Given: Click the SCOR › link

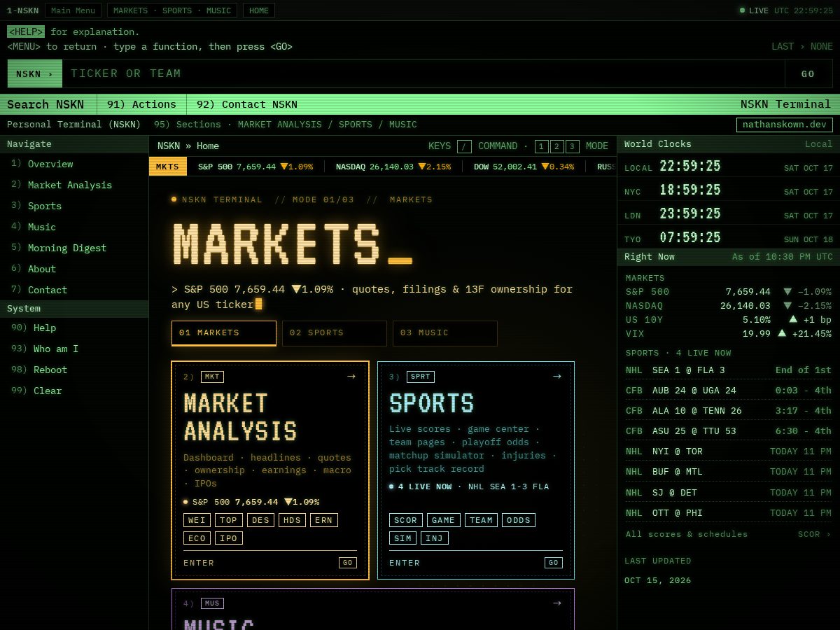Looking at the screenshot, I should tap(815, 534).
